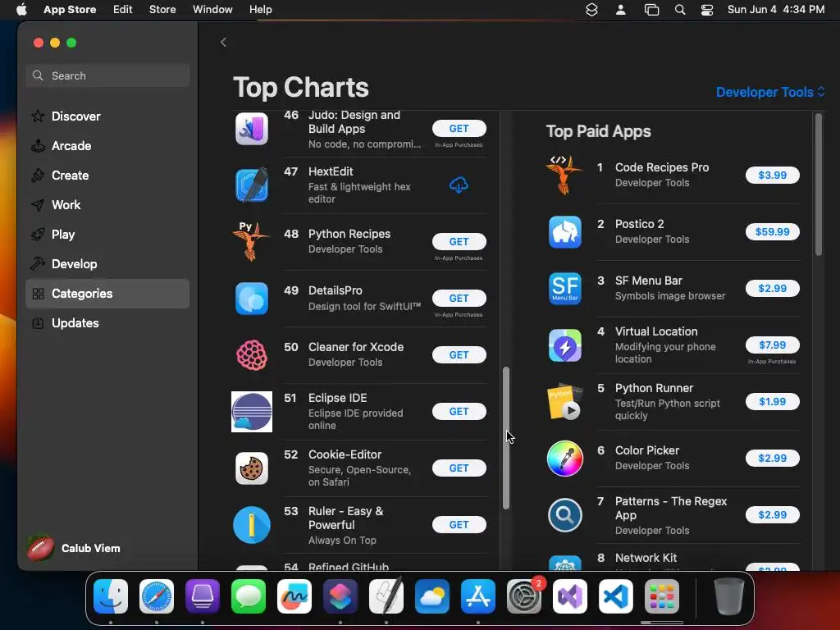Open Freeform from the Dock

[294, 596]
